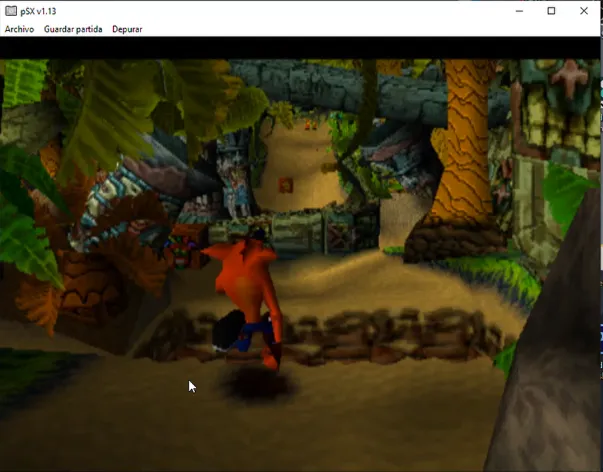Open the Guardar partida menu
603x472 pixels.
[73, 29]
